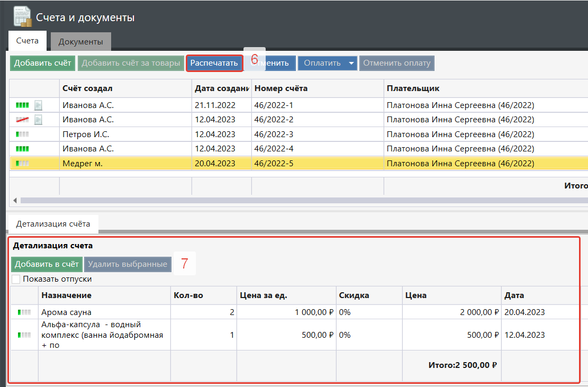Click status icon beside Альфа-капсула item

(x=24, y=335)
